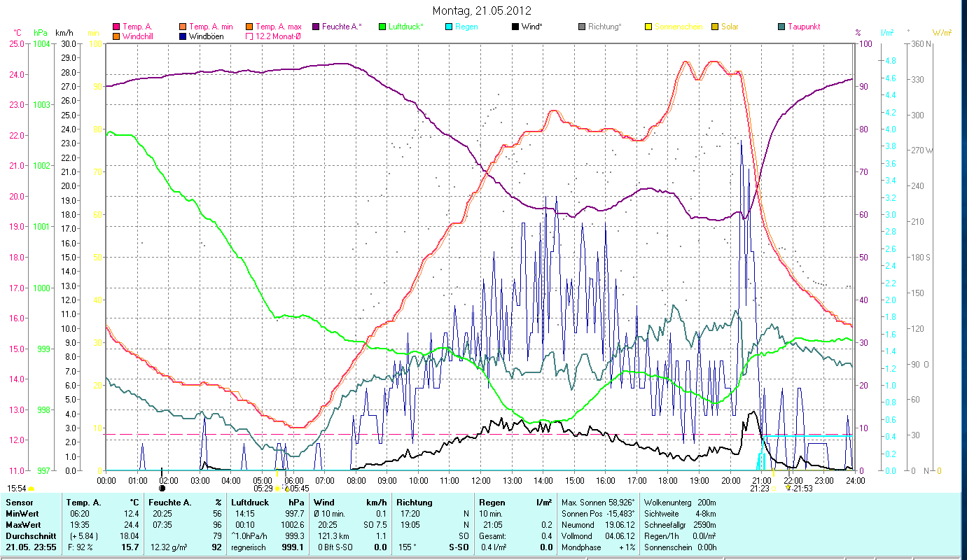Click the 'W/m²' axis unit label

pyautogui.click(x=940, y=33)
